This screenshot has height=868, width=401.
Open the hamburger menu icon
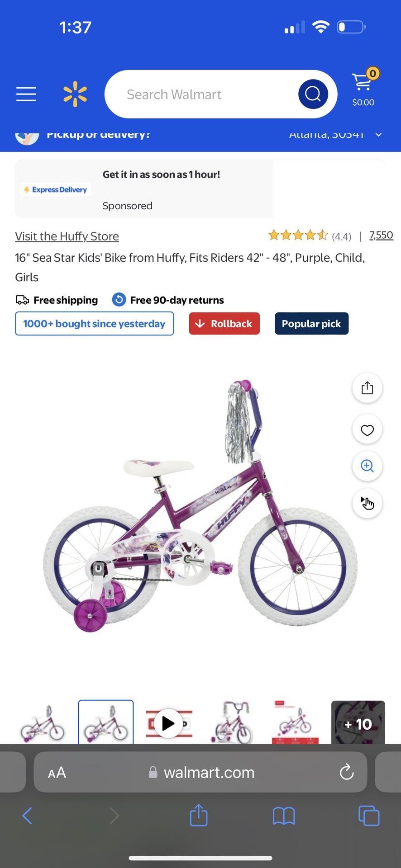[26, 94]
